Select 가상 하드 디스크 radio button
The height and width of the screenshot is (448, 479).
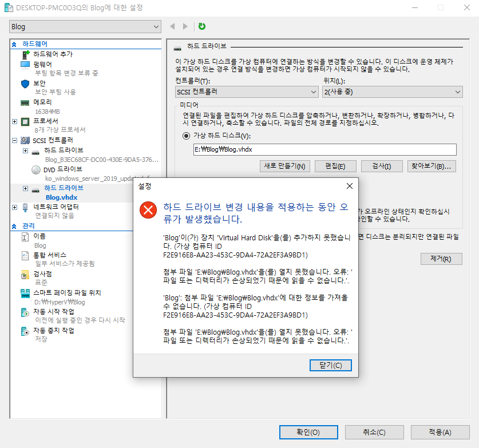[x=186, y=136]
